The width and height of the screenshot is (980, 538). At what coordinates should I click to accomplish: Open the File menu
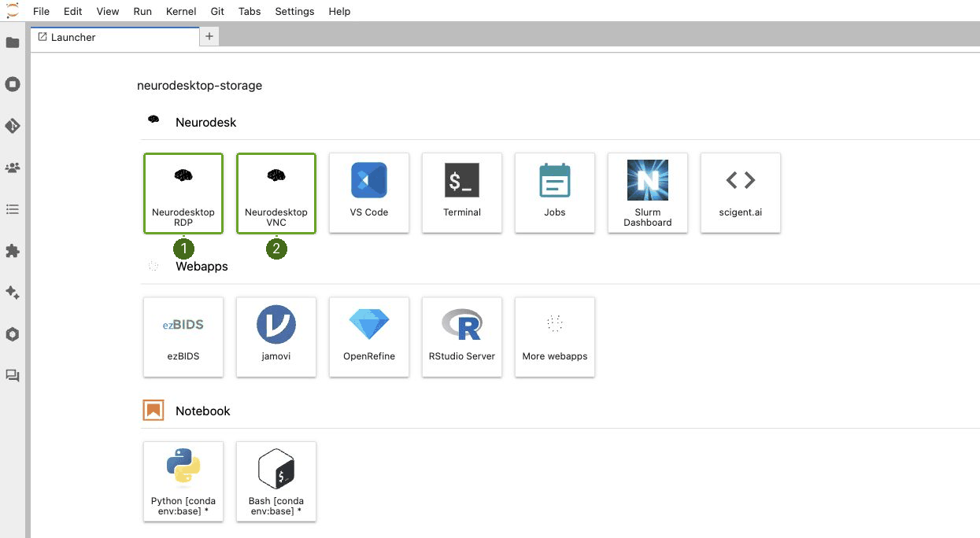pyautogui.click(x=41, y=11)
